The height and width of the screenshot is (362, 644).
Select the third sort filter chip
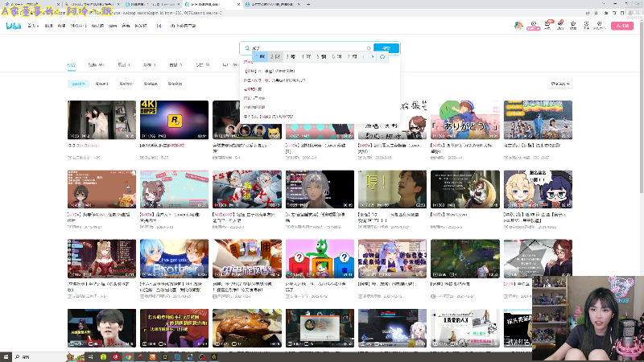click(126, 84)
